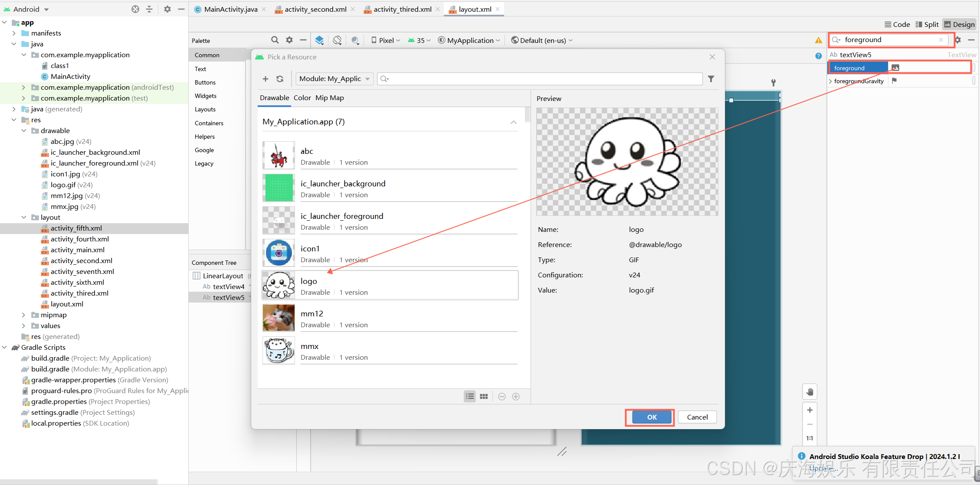Viewport: 980px width, 485px height.
Task: Click zoom-in plus in resource list footer
Action: 516,397
